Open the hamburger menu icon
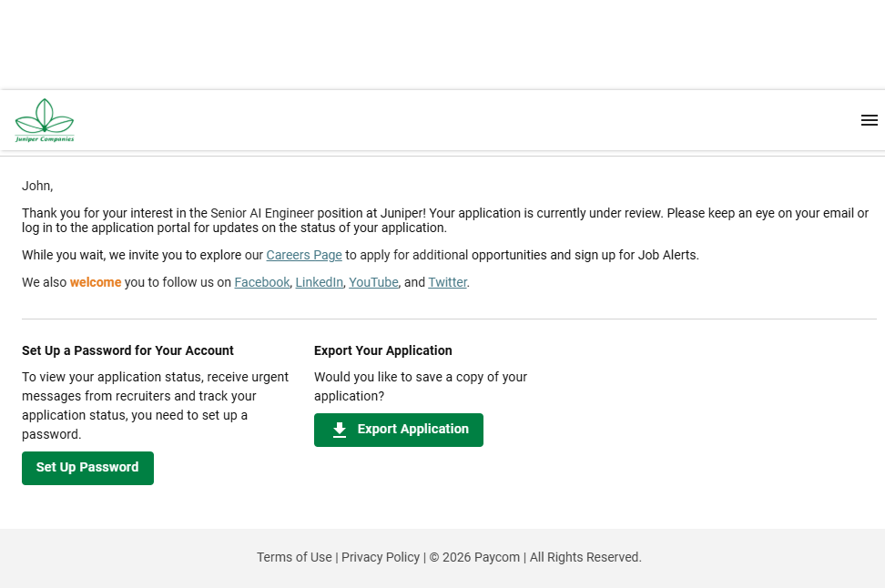 (869, 120)
